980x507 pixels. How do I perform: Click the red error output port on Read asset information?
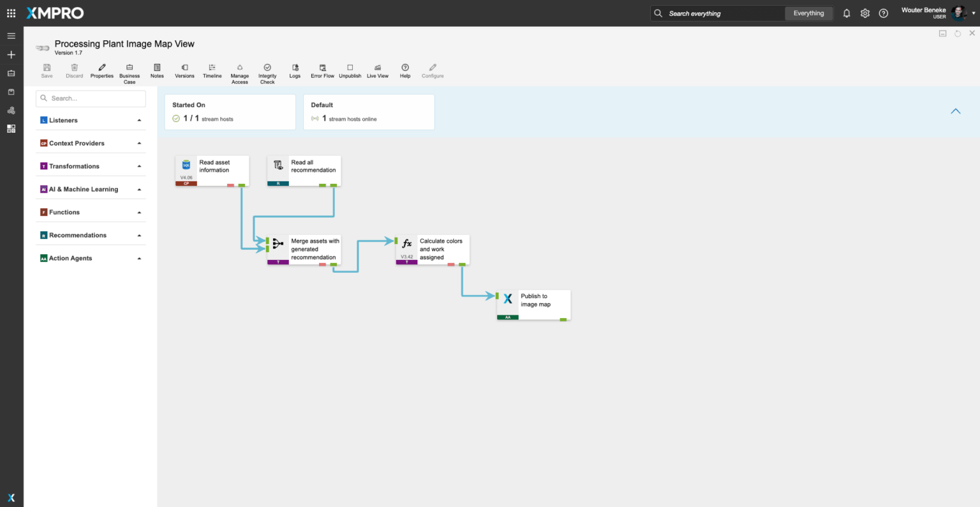coord(230,185)
